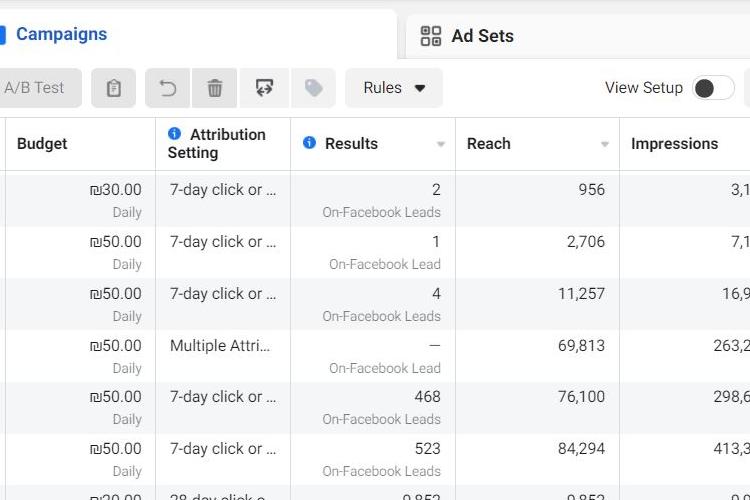Toggle the View Setup switch
Image resolution: width=750 pixels, height=500 pixels.
point(712,88)
